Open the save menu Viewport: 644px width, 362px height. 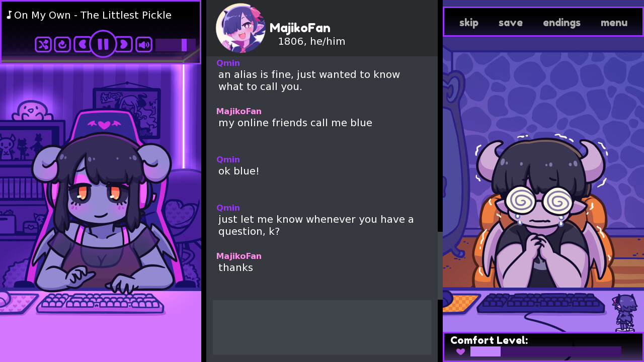[511, 23]
